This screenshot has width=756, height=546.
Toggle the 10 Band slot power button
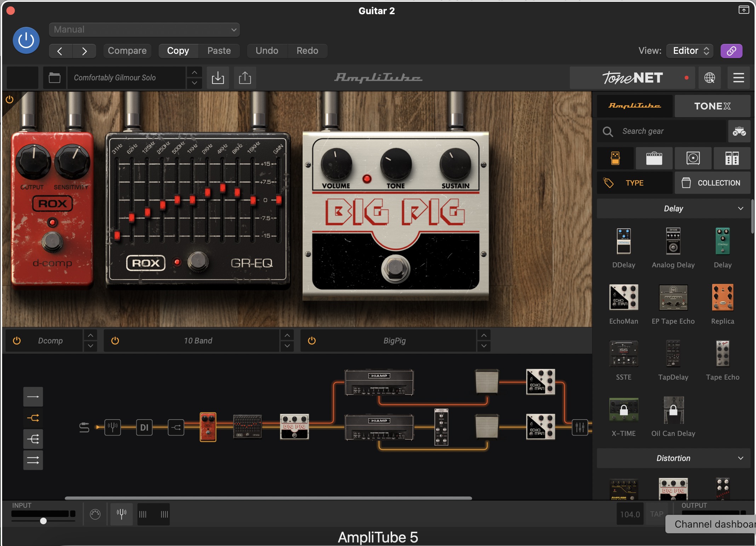tap(115, 341)
